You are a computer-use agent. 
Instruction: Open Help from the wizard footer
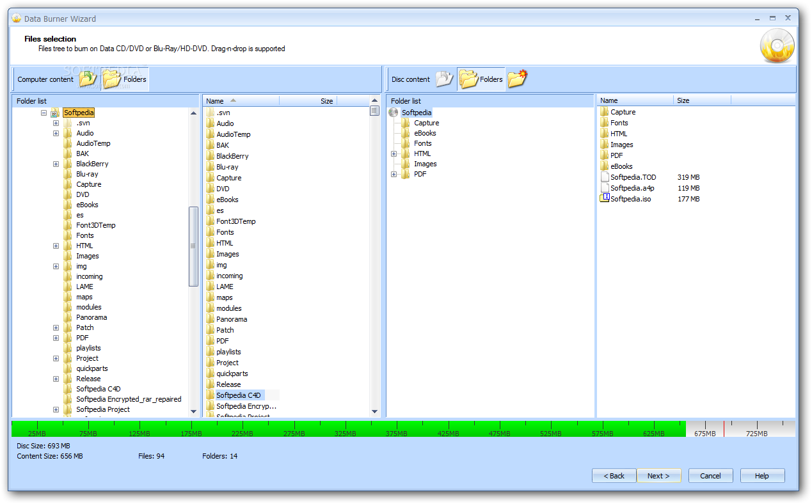[x=762, y=476]
